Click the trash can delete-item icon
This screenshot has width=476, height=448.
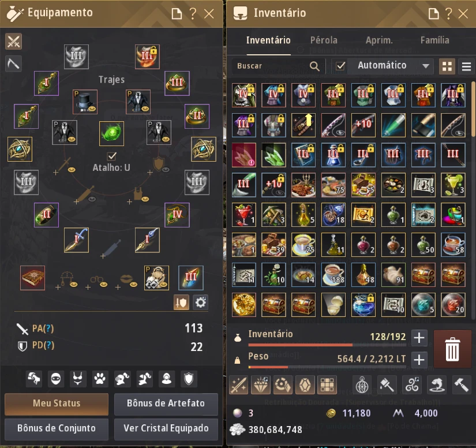[452, 349]
